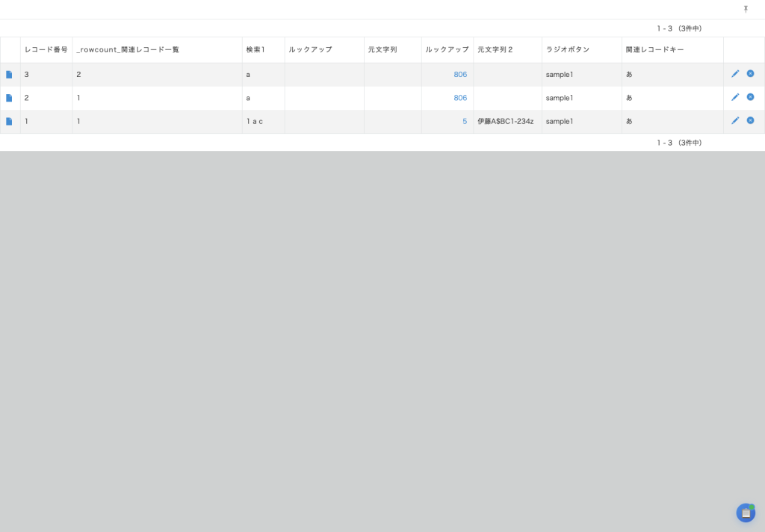Open lookup link 806 in record 2
The height and width of the screenshot is (532, 765).
[460, 98]
